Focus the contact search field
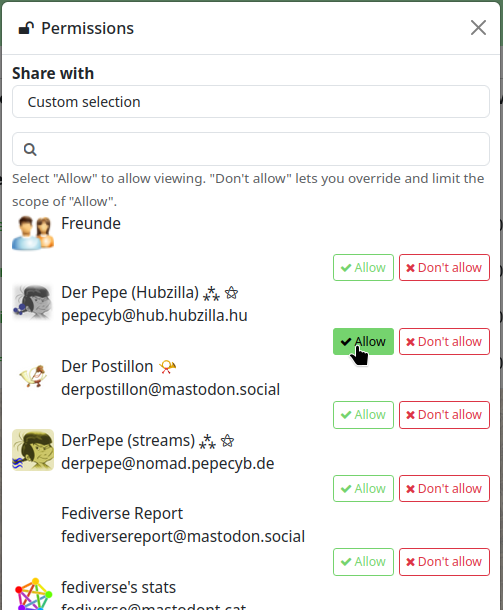 (251, 149)
